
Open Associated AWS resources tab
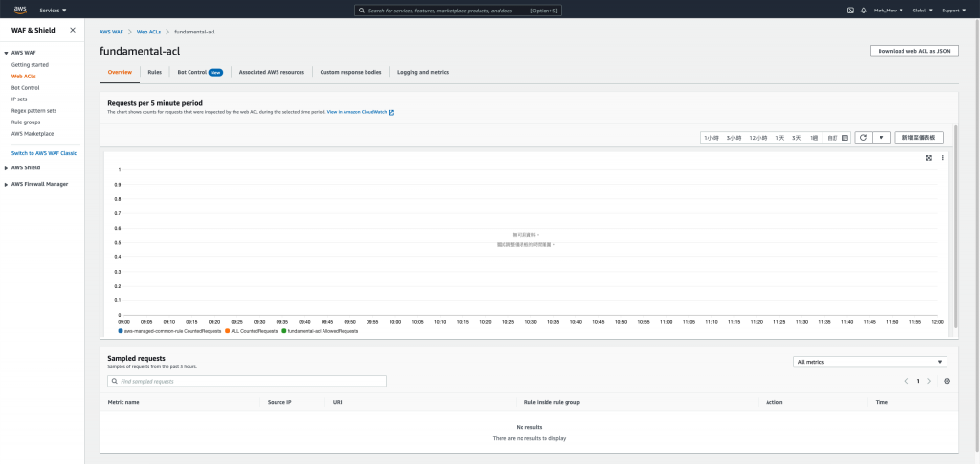pos(271,72)
